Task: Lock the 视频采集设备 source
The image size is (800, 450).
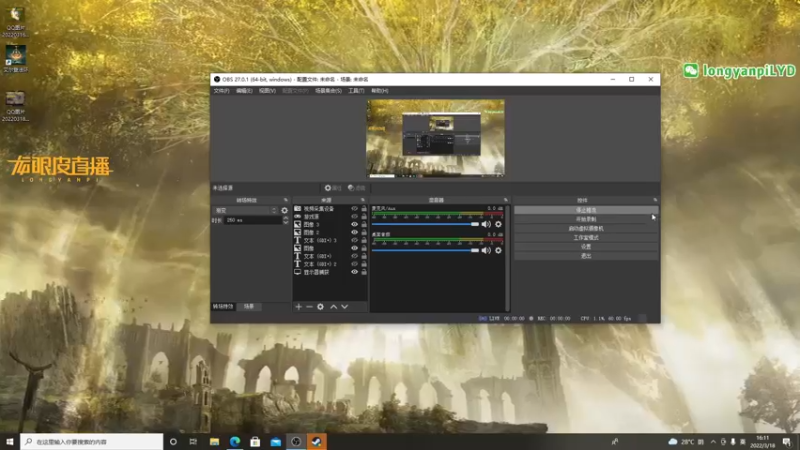Action: click(x=364, y=209)
